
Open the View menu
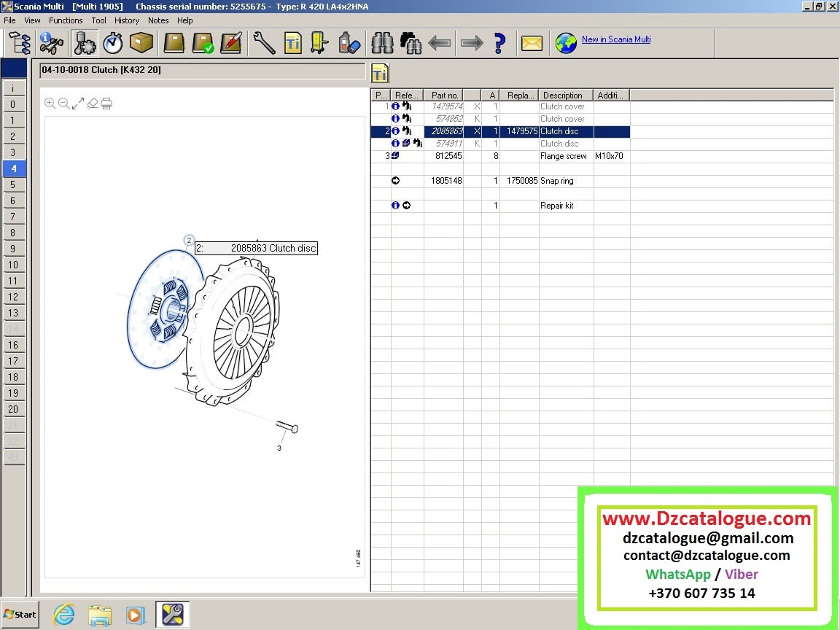click(32, 20)
